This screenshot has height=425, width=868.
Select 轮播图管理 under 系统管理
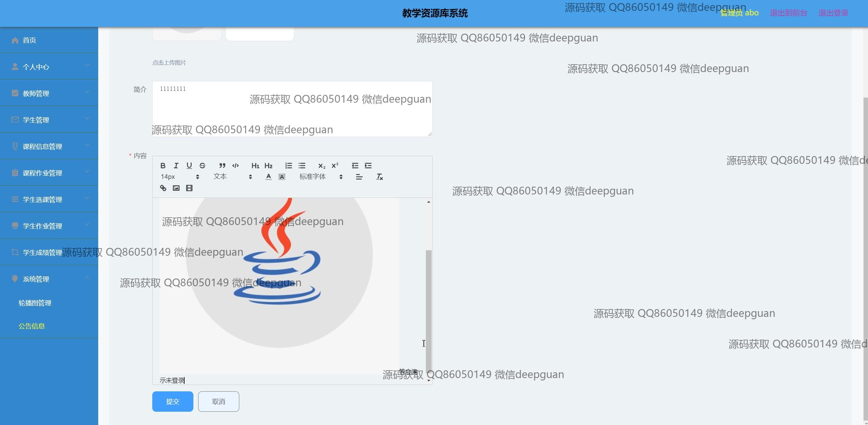pyautogui.click(x=35, y=303)
